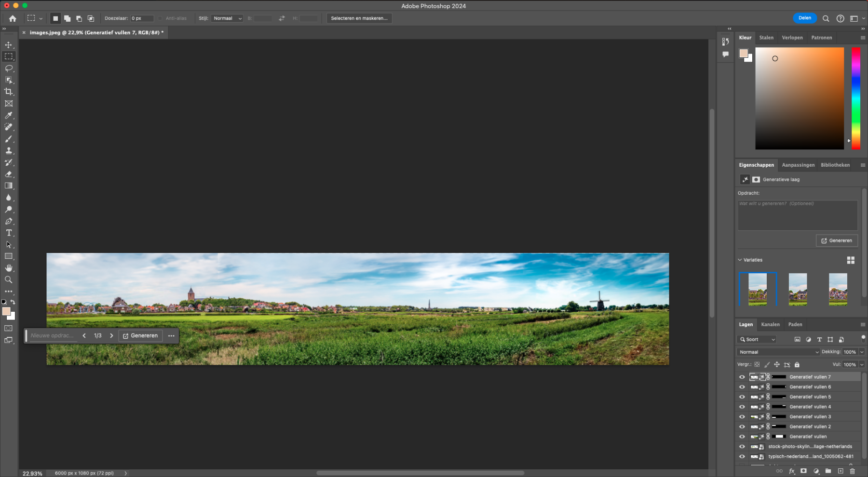The image size is (868, 477).
Task: Hide the typisch-nederland layer
Action: [742, 456]
